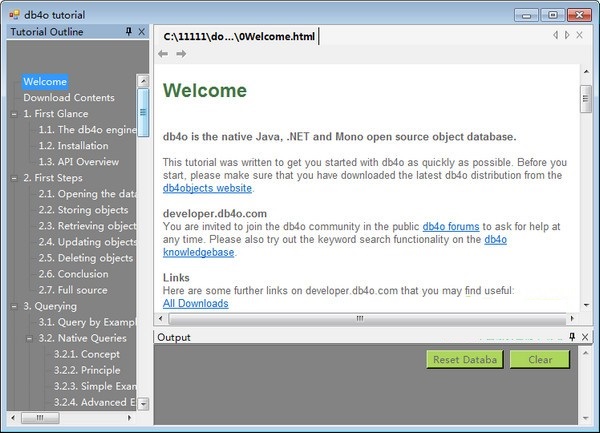Close the 0Welcome.html document tab
The width and height of the screenshot is (600, 433).
pos(579,35)
